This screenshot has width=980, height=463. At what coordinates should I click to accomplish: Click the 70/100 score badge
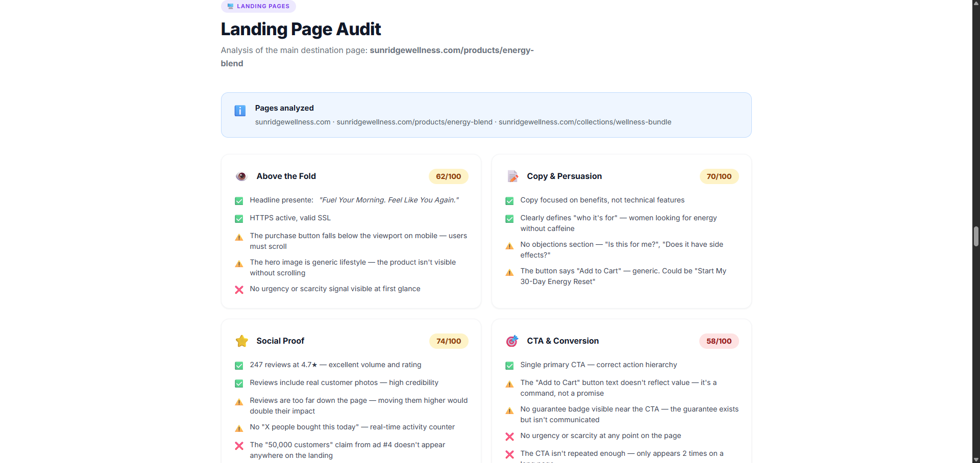(719, 176)
